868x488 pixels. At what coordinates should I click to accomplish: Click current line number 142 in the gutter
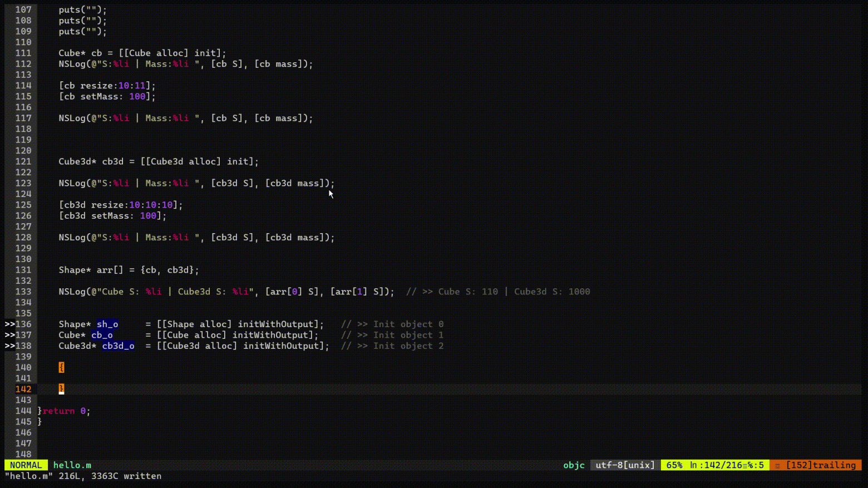(23, 390)
